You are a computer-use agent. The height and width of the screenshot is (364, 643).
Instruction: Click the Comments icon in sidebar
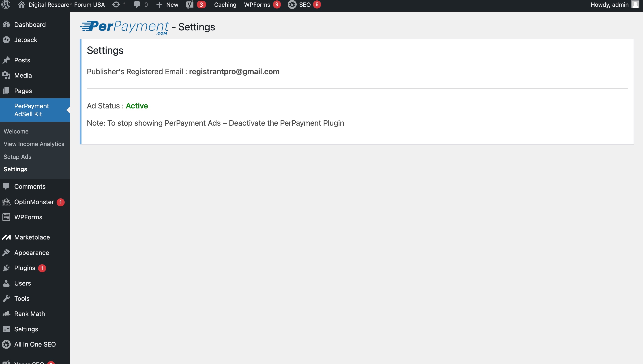click(x=6, y=186)
